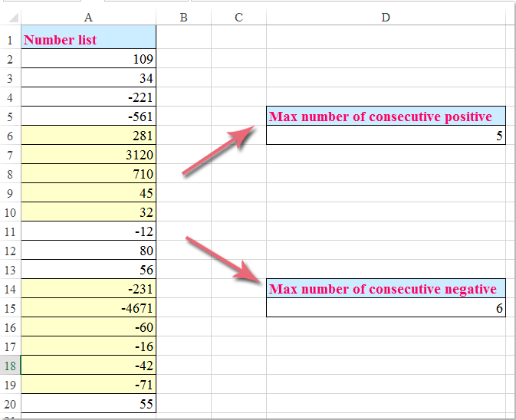Select column A header
516x420 pixels.
[x=89, y=18]
